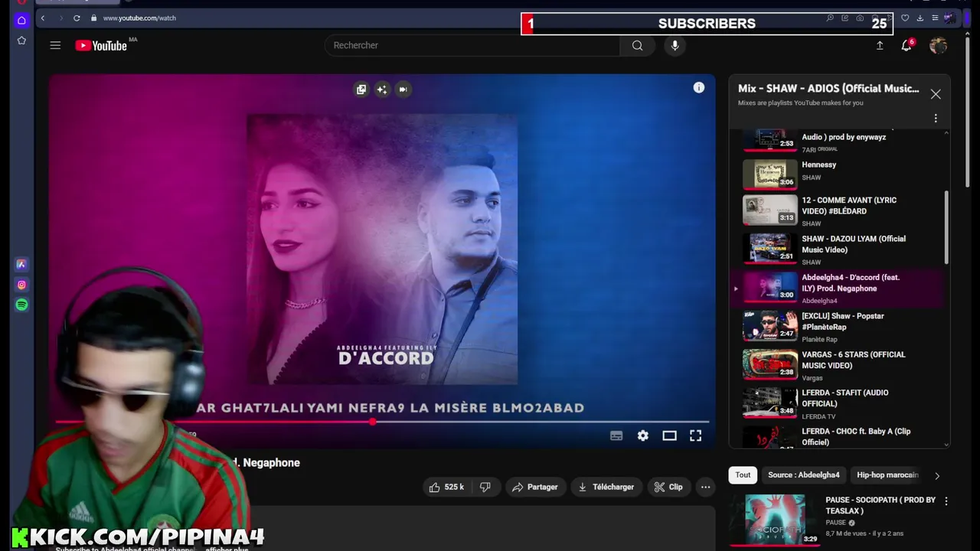The image size is (980, 551).
Task: Go to the YouTube home logo
Action: tap(101, 46)
